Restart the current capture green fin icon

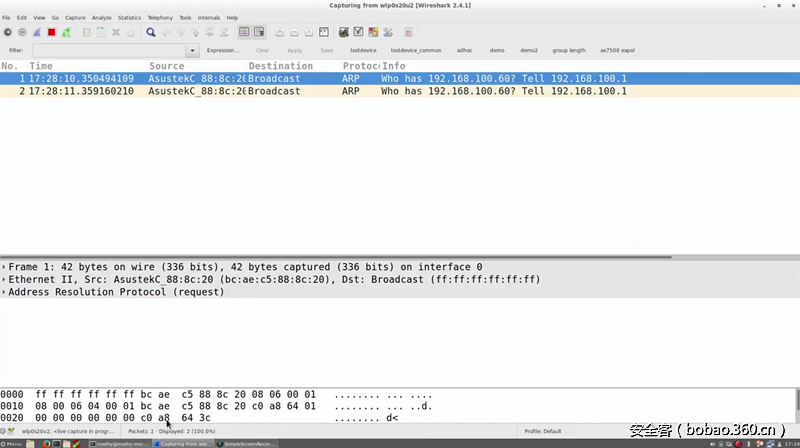pos(66,32)
